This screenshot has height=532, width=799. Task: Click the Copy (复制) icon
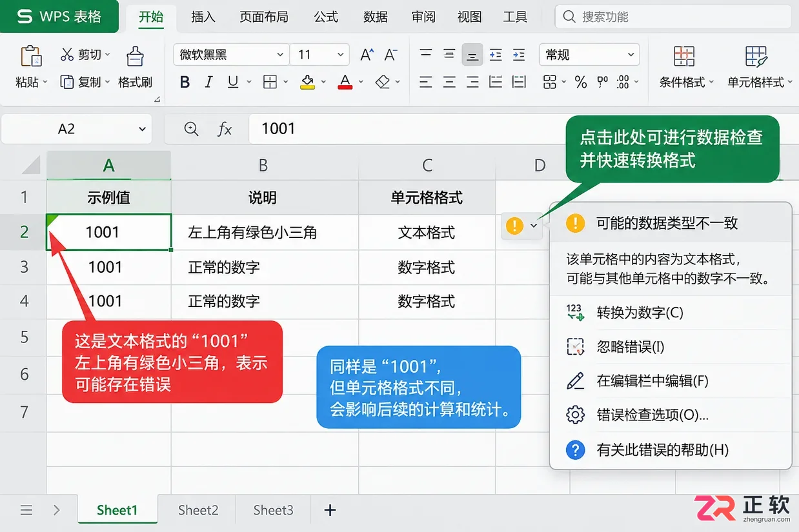[x=67, y=82]
